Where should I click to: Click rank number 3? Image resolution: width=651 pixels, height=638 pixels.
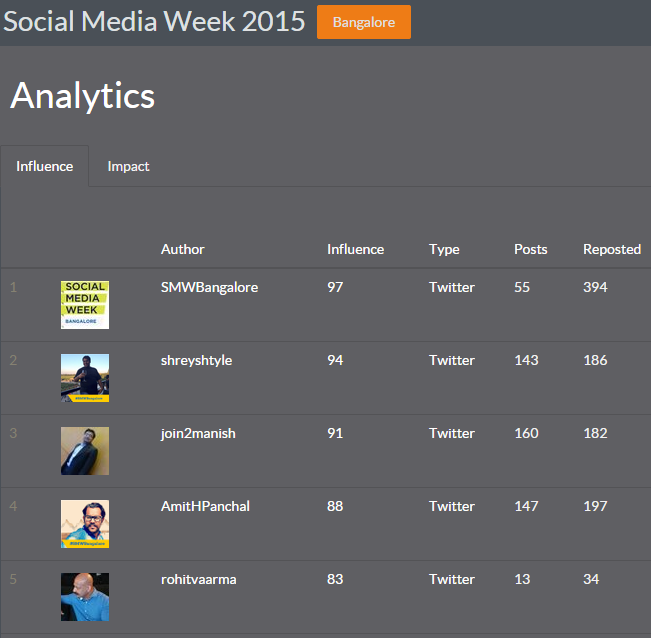[13, 433]
